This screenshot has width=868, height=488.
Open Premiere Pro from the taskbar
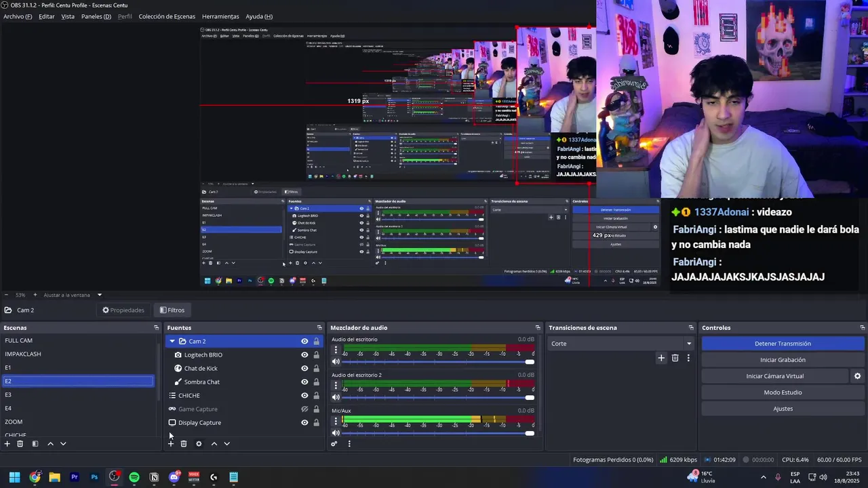75,477
